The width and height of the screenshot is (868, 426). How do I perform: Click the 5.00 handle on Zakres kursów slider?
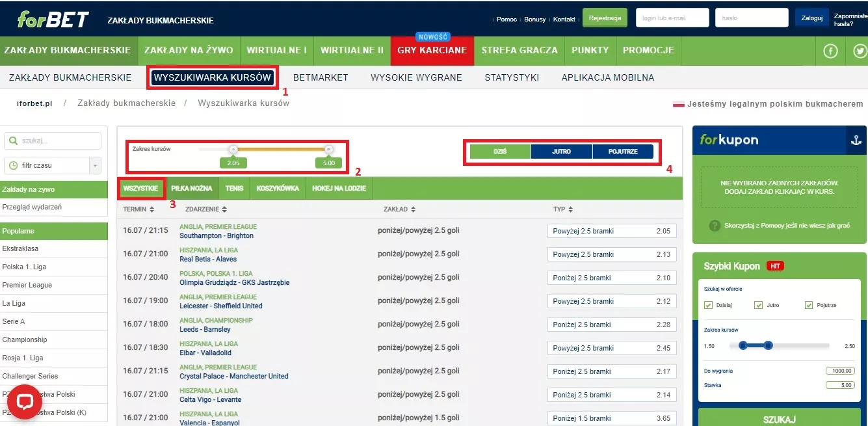click(328, 150)
